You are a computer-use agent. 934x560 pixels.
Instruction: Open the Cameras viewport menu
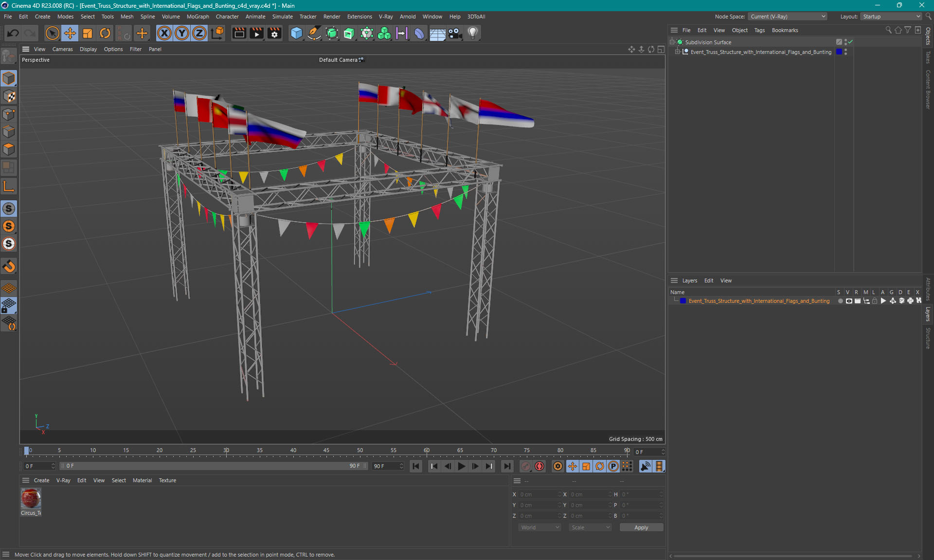(x=62, y=49)
